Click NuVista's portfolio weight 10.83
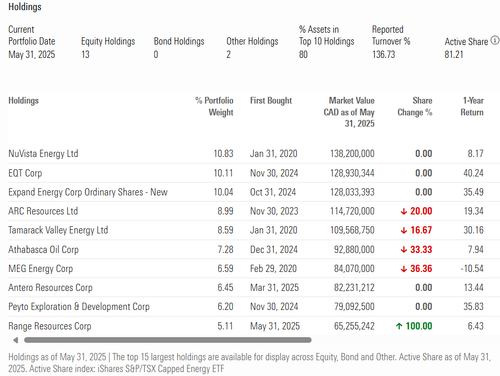 (x=223, y=154)
